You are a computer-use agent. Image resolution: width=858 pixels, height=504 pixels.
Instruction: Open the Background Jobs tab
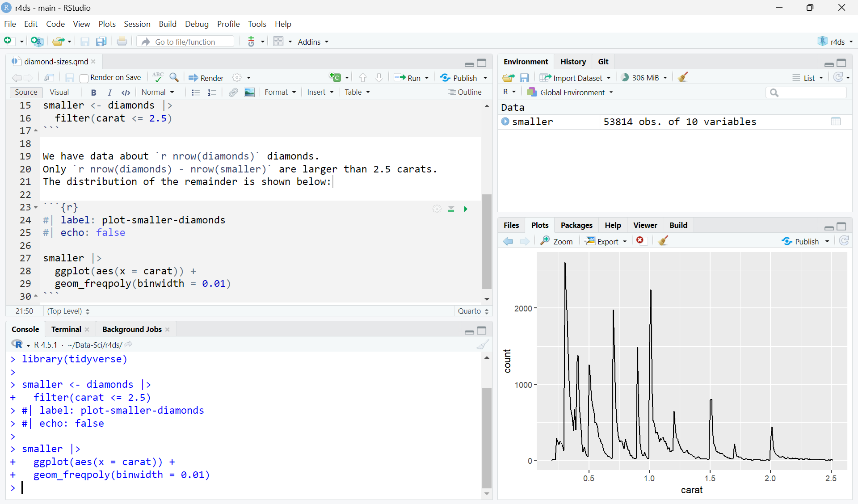click(132, 329)
